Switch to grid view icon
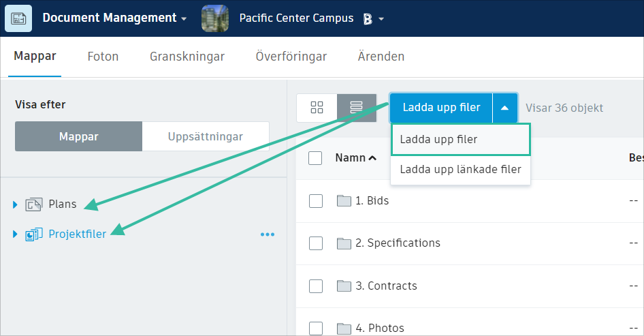 [x=317, y=108]
